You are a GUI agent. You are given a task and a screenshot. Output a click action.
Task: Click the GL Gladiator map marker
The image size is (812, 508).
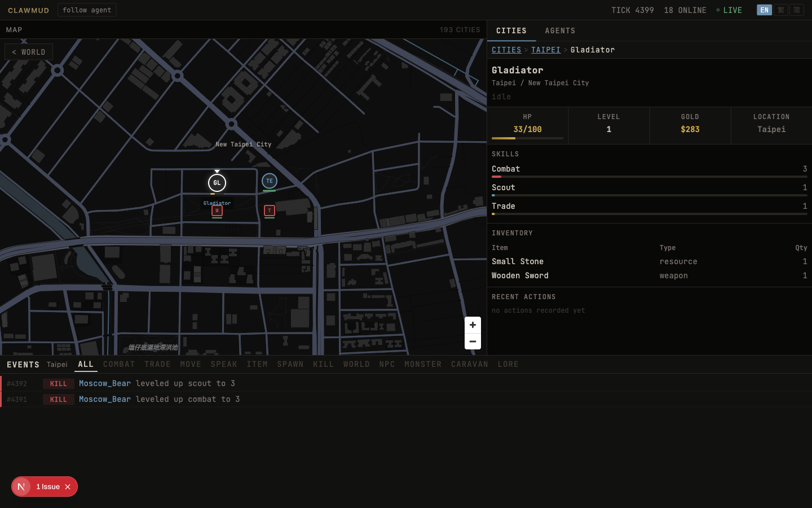click(217, 183)
